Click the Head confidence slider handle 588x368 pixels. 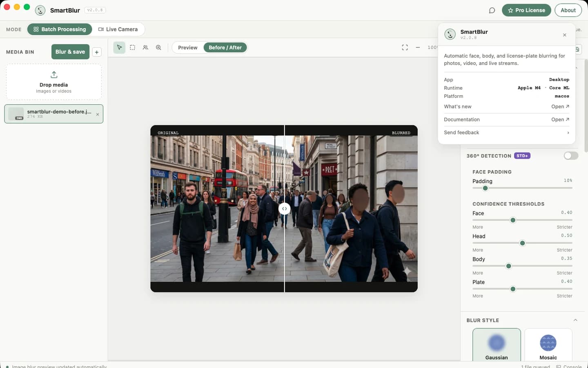[x=522, y=243]
